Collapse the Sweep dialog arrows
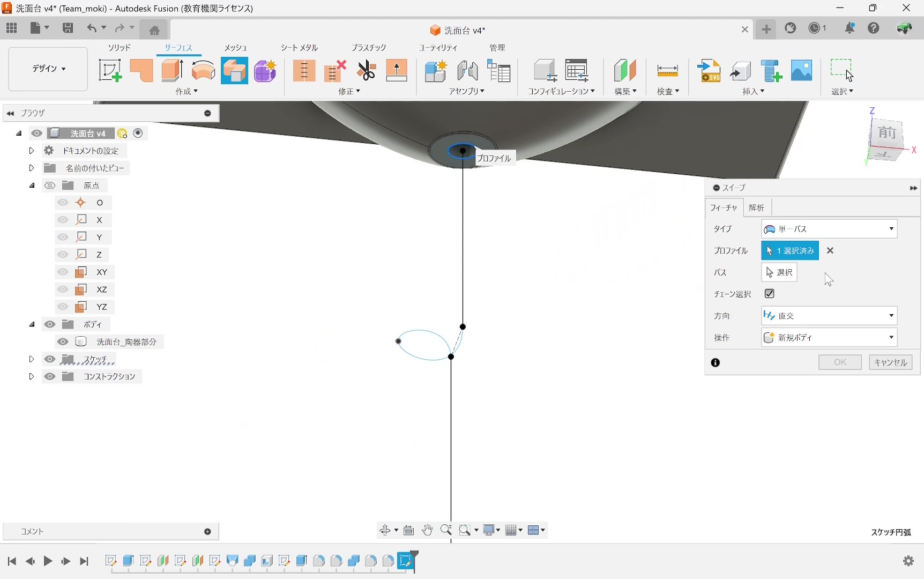Viewport: 924px width, 579px height. click(x=913, y=188)
